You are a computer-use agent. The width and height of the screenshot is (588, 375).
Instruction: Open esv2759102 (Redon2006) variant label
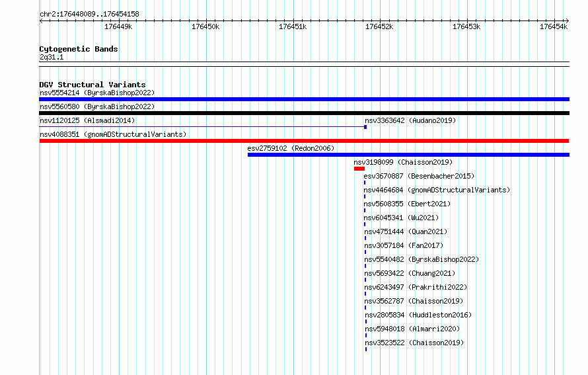[291, 148]
